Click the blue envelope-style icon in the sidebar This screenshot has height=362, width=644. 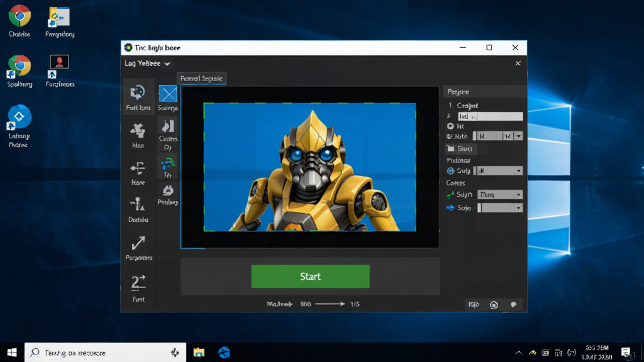click(168, 94)
